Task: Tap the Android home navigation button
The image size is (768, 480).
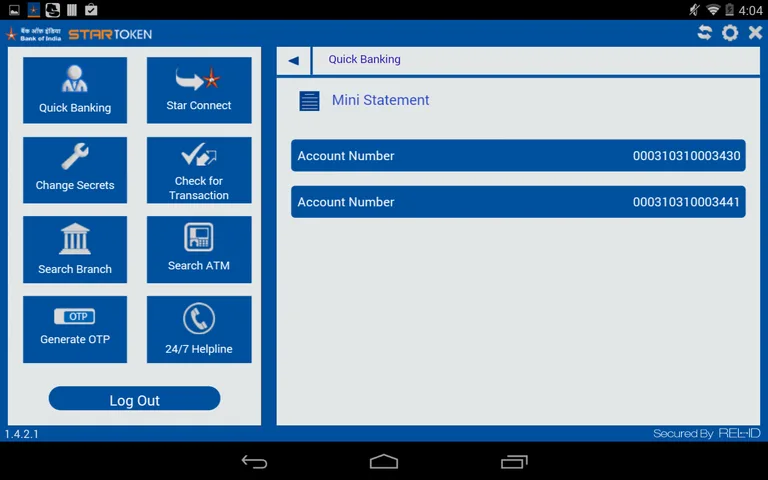Action: [384, 461]
